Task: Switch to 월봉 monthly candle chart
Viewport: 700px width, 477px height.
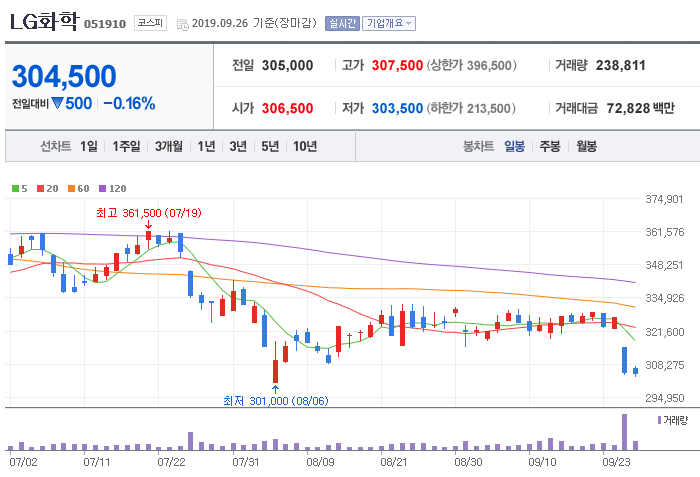Action: pyautogui.click(x=586, y=146)
